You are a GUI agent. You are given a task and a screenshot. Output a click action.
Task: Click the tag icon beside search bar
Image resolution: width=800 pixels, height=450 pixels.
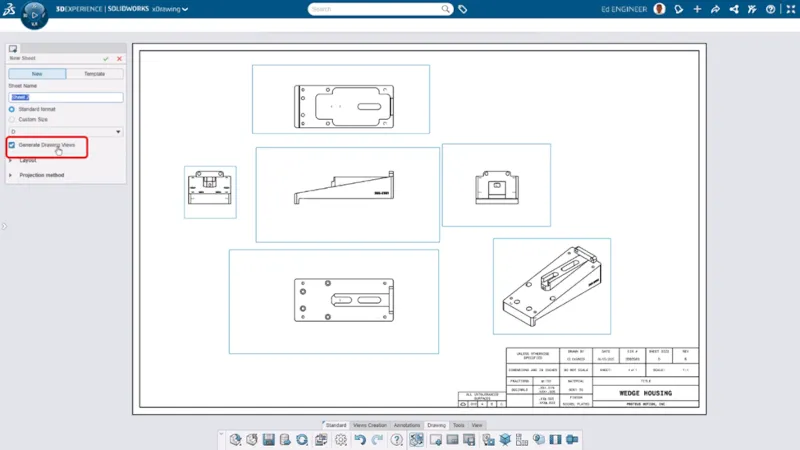463,9
